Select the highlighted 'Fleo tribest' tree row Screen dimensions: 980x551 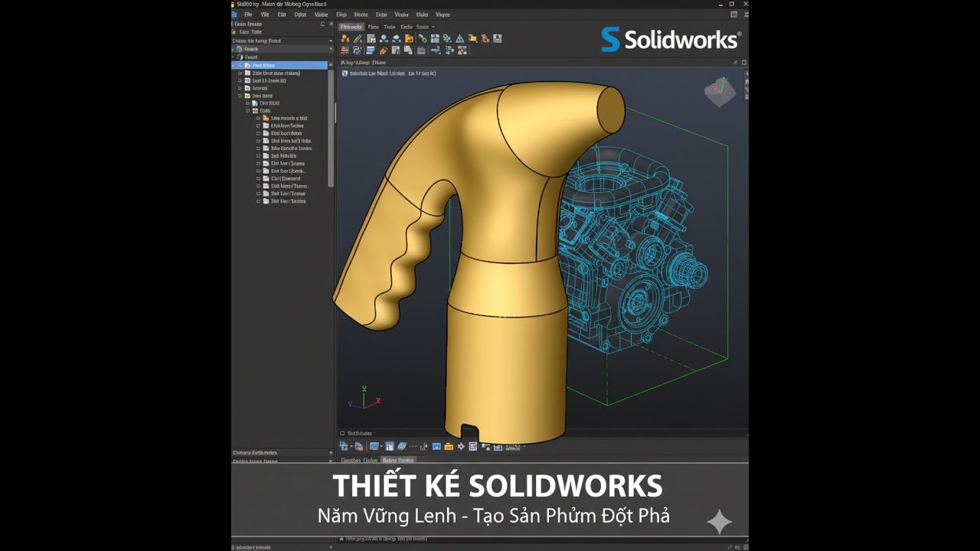[279, 65]
